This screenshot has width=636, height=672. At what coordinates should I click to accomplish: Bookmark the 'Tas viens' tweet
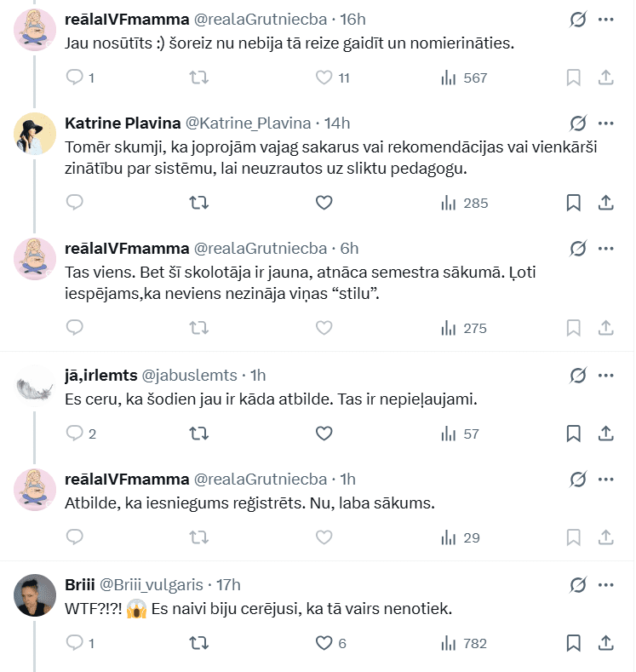[573, 328]
